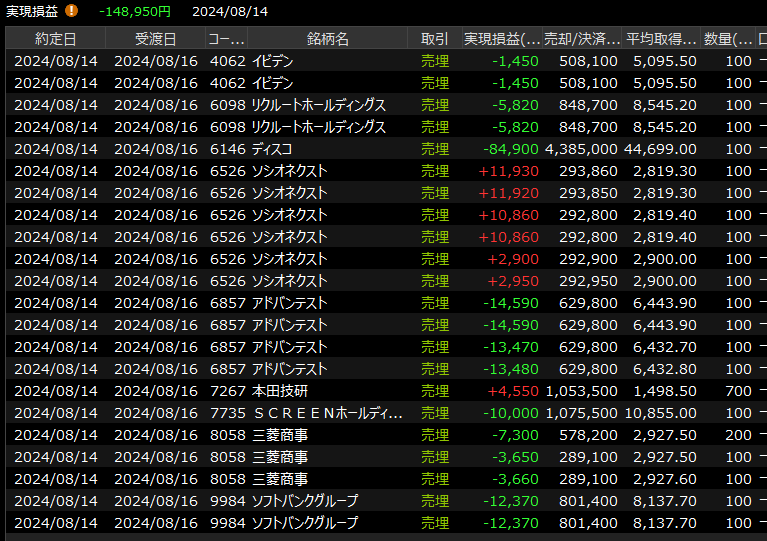Click the total -148,950円 realized loss value

tap(135, 11)
